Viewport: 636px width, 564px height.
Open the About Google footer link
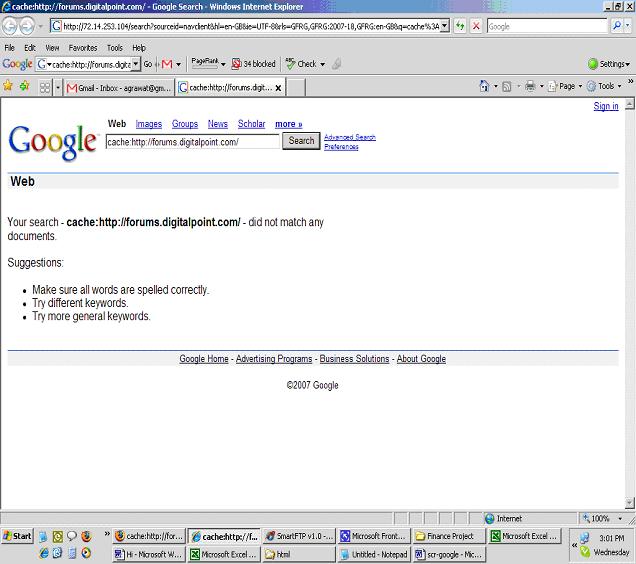421,359
